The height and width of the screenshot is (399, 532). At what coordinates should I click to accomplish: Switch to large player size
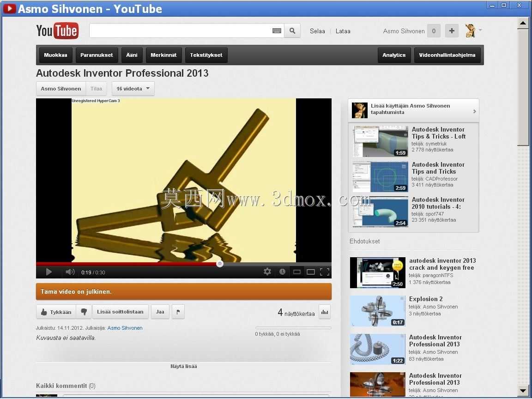(310, 272)
